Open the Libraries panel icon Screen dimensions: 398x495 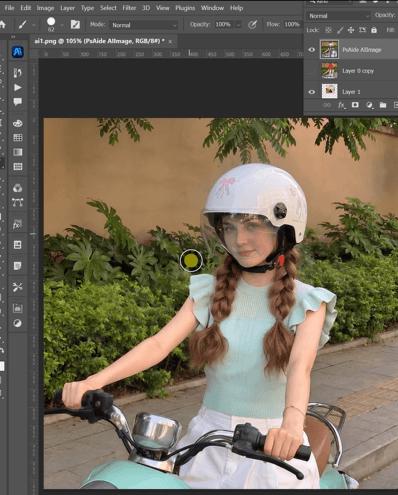[17, 245]
